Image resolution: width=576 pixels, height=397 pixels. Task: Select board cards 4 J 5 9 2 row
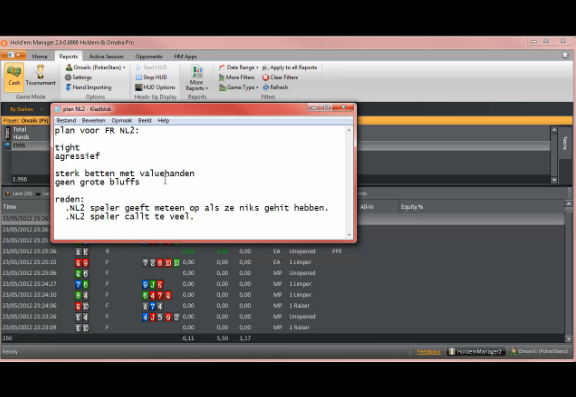click(161, 317)
